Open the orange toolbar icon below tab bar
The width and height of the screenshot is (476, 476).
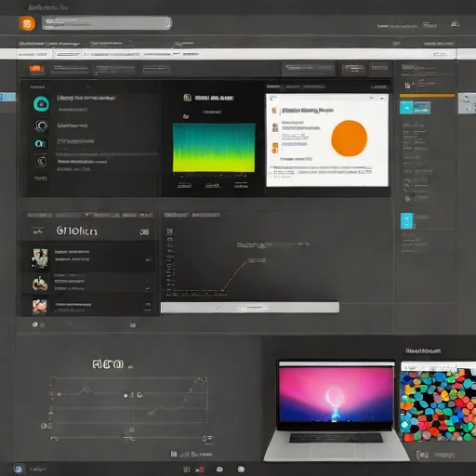pyautogui.click(x=36, y=69)
